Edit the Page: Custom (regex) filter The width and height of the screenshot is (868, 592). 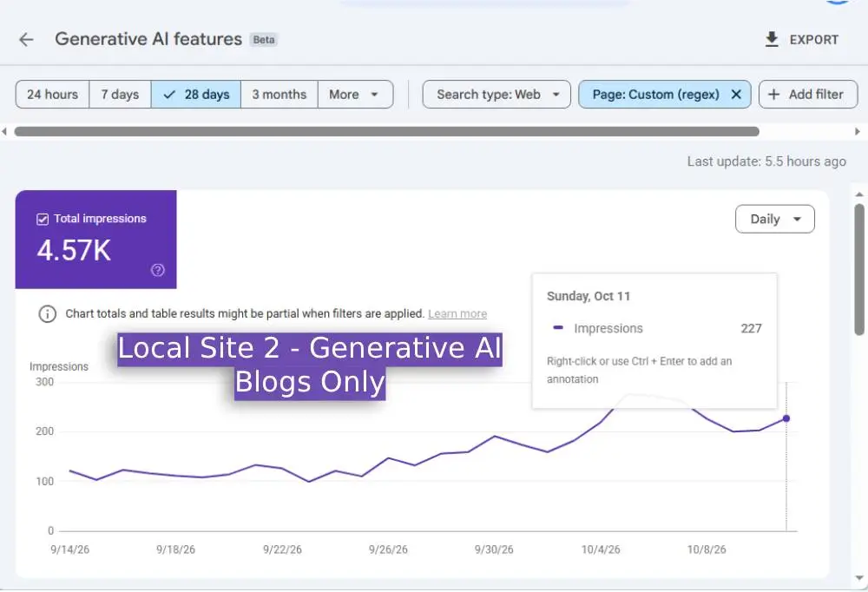tap(655, 94)
